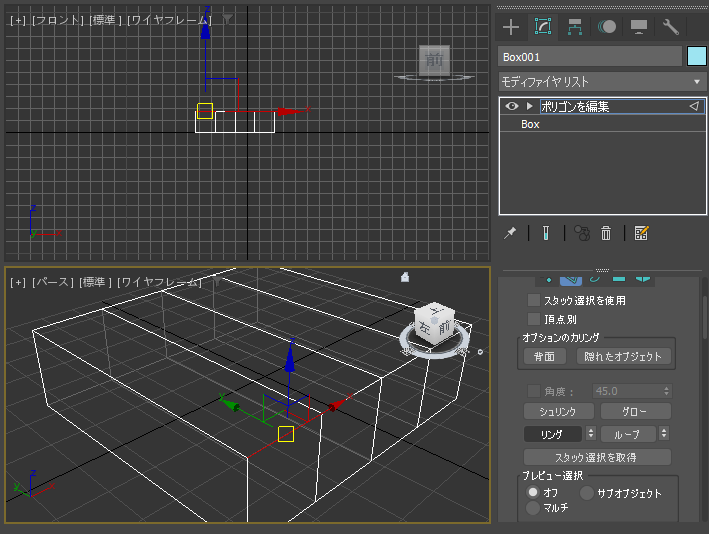The height and width of the screenshot is (534, 709).
Task: Select the Element sub-object level icon
Action: coord(643,280)
